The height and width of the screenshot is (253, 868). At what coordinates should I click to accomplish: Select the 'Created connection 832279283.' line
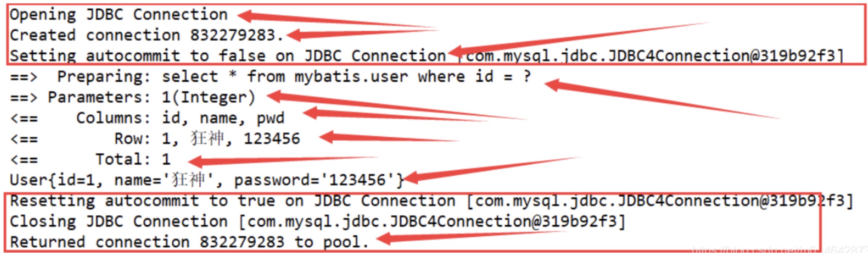point(147,35)
